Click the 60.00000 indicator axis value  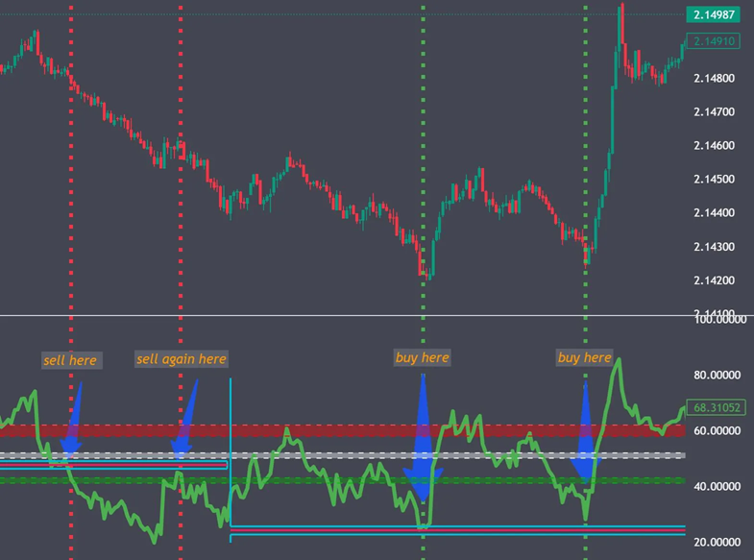(717, 430)
